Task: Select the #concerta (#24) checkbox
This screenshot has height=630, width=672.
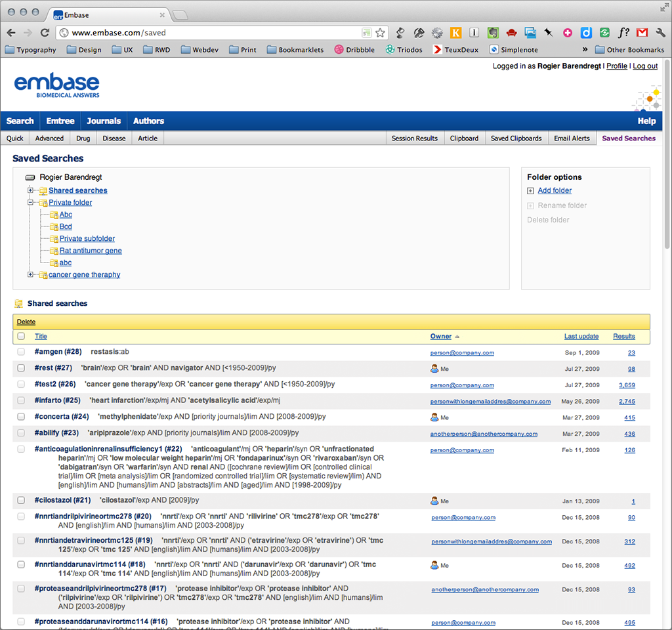Action: click(x=21, y=417)
